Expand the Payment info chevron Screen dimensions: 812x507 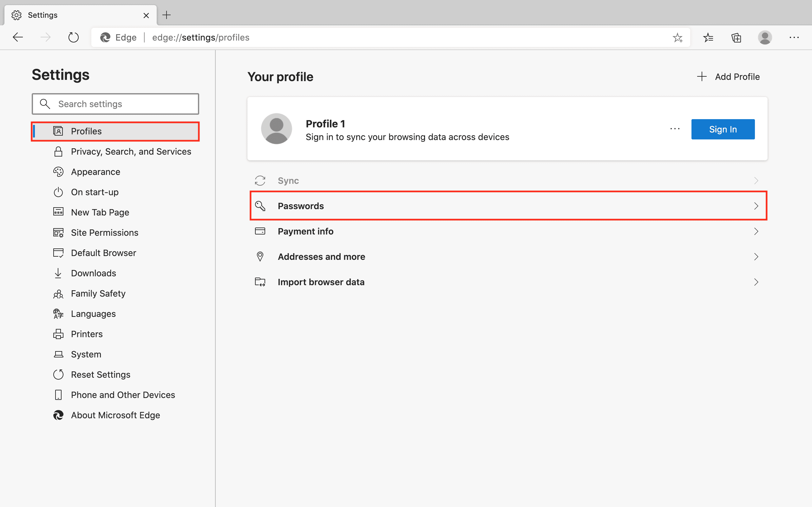[756, 231]
